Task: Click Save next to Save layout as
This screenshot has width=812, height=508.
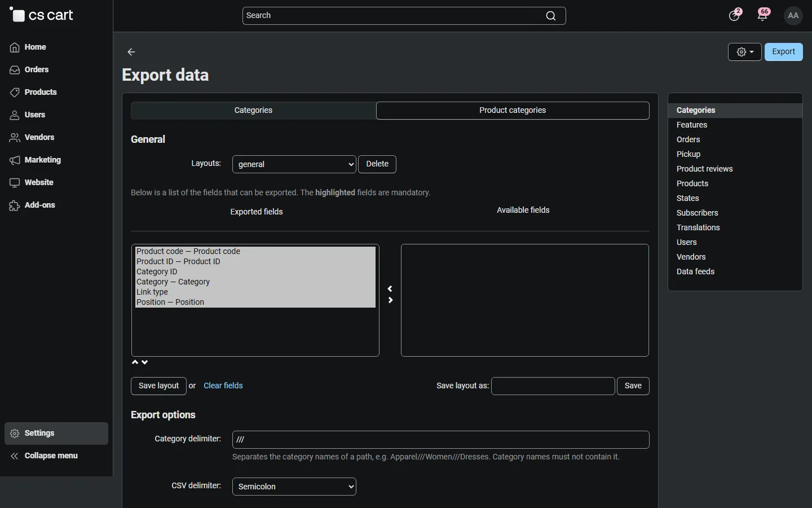Action: [x=633, y=386]
